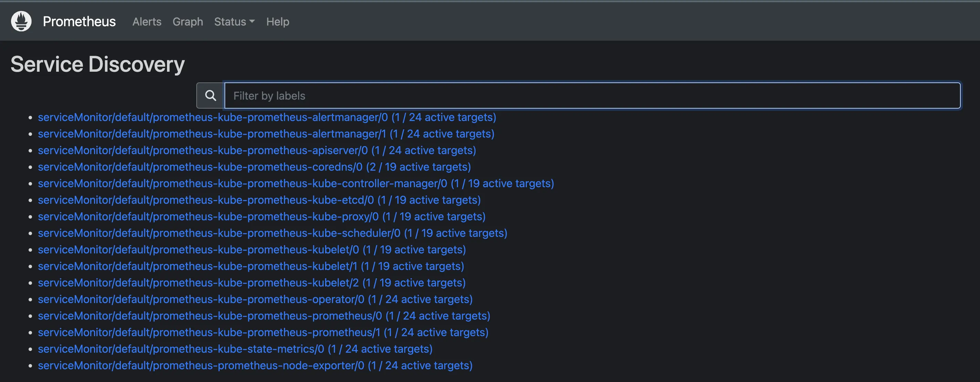980x382 pixels.
Task: Open the Prometheus home brand link
Action: 79,22
